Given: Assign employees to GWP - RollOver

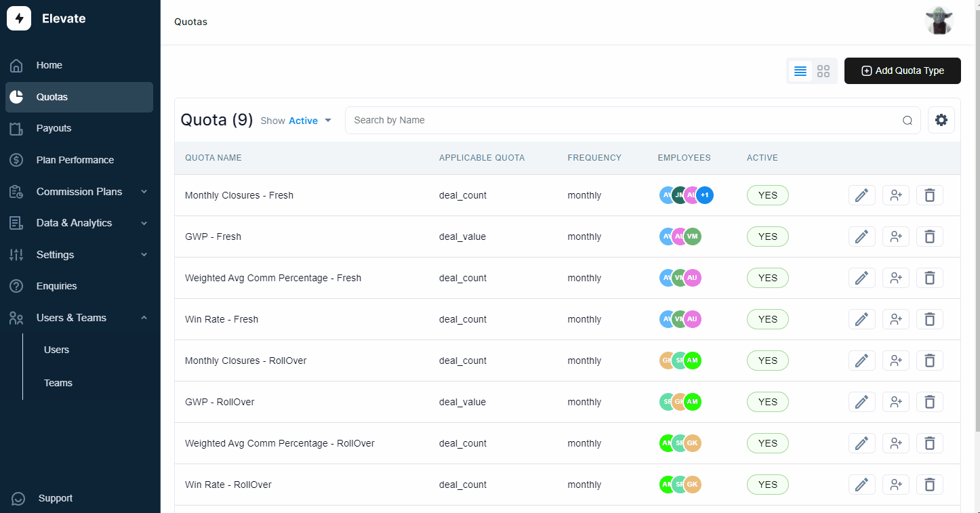Looking at the screenshot, I should 896,402.
